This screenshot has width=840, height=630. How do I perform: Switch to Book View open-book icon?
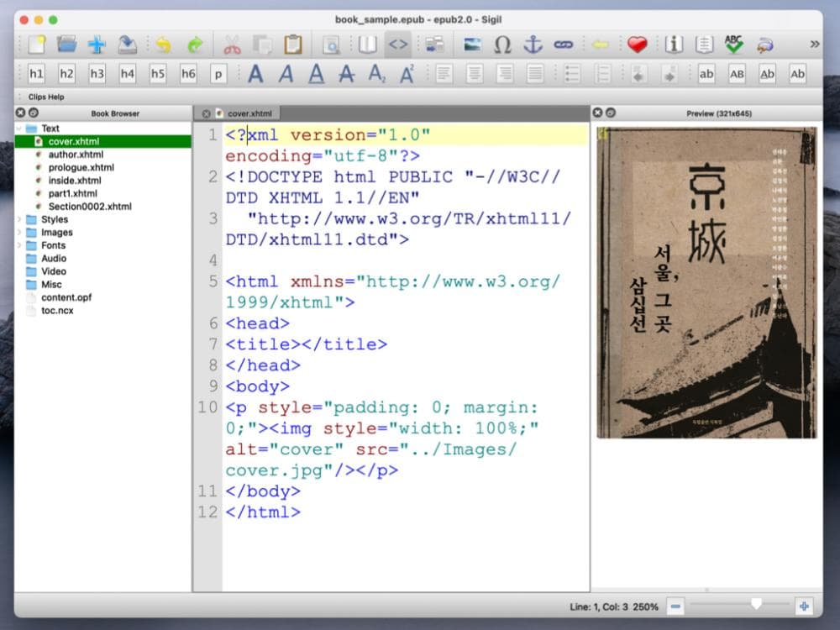pos(368,45)
